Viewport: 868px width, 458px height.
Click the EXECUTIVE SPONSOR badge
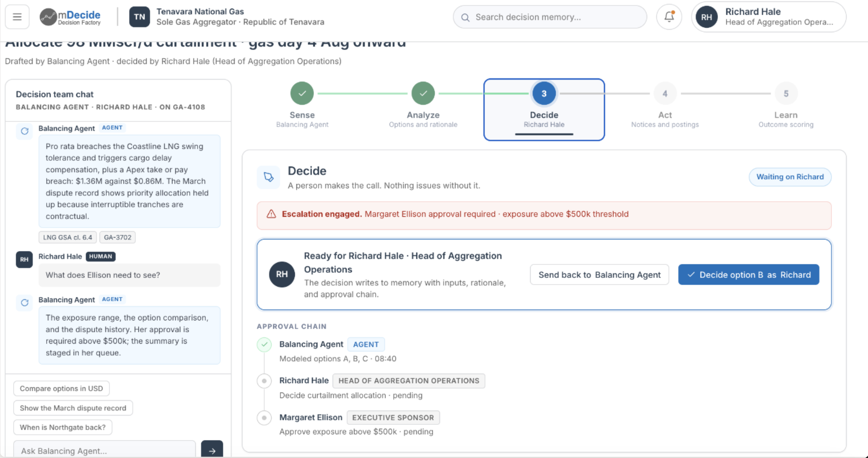(x=393, y=418)
